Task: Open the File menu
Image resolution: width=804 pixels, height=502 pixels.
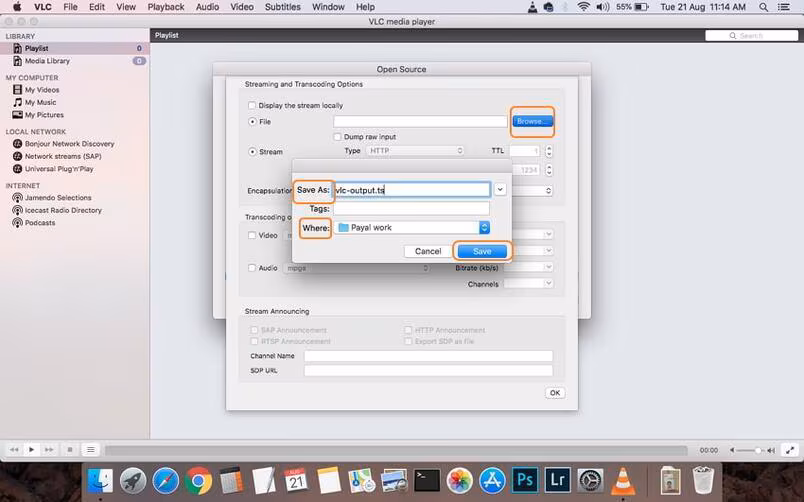Action: point(70,7)
